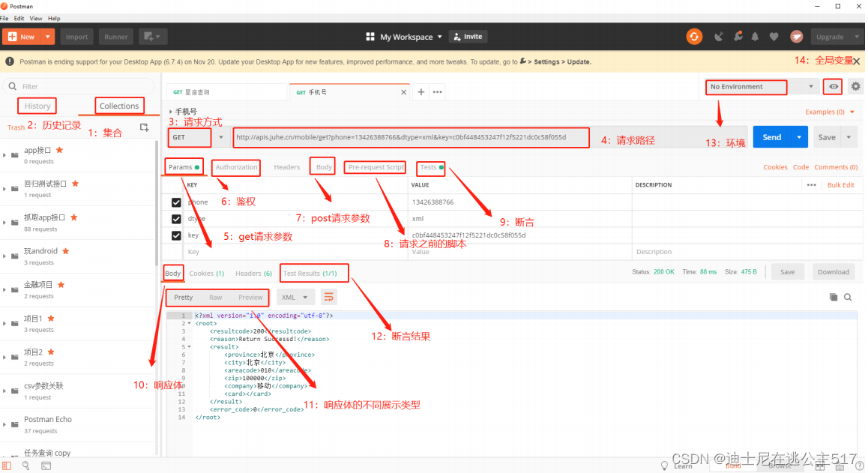Open the View menu
Viewport: 868px width, 473px height.
pyautogui.click(x=35, y=18)
